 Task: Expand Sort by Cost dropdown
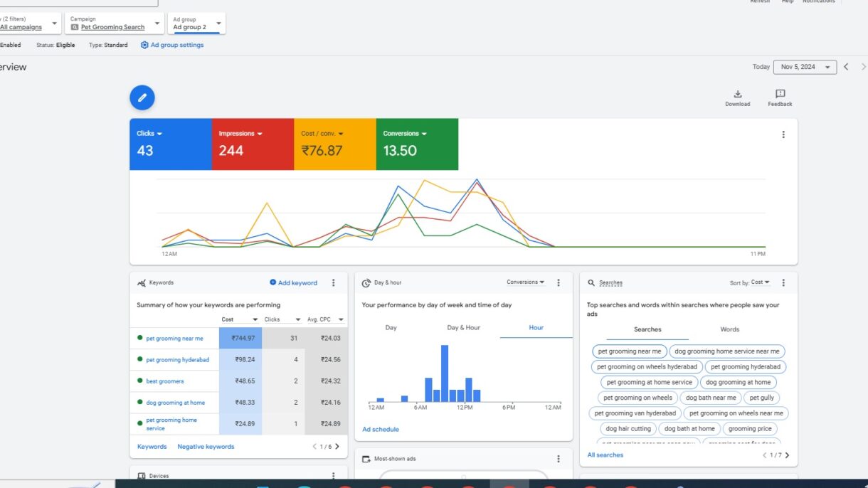(761, 282)
